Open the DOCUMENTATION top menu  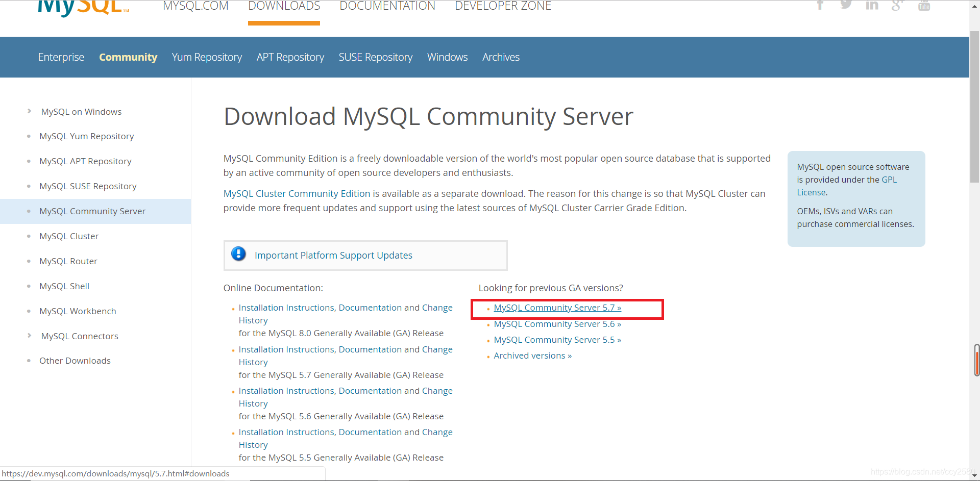(x=387, y=6)
